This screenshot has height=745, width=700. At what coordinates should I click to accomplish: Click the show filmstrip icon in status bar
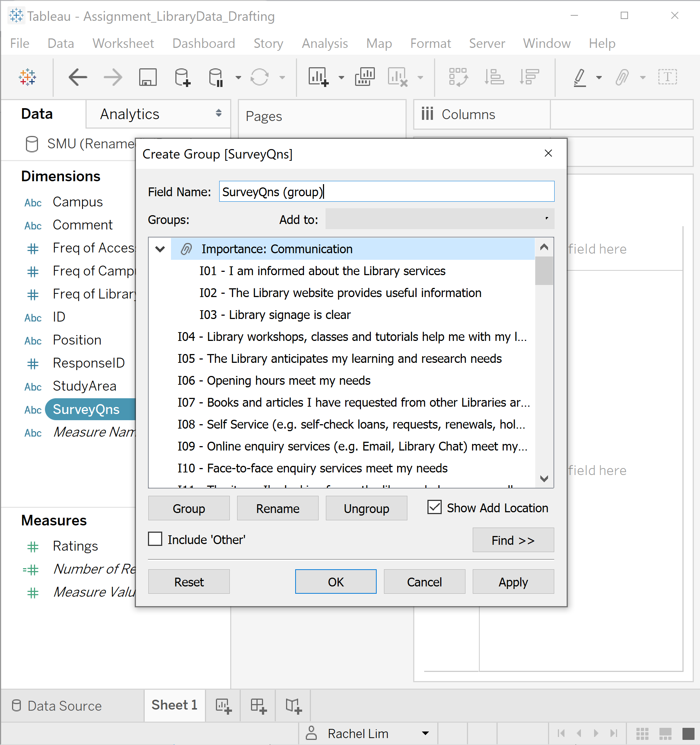point(665,734)
